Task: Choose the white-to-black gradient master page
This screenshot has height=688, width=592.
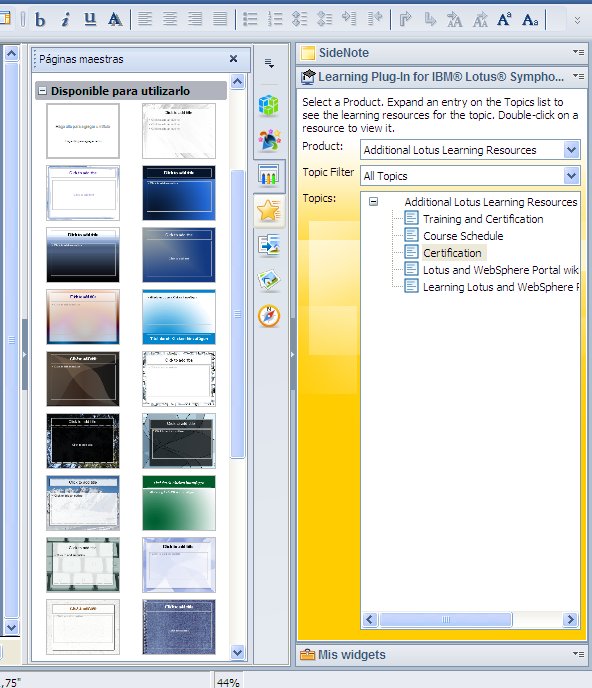Action: click(83, 255)
